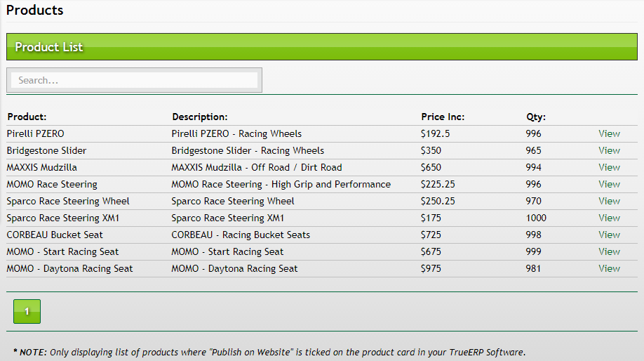644x361 pixels.
Task: View the MAXXIS Mudzilla product details
Action: pyautogui.click(x=609, y=167)
